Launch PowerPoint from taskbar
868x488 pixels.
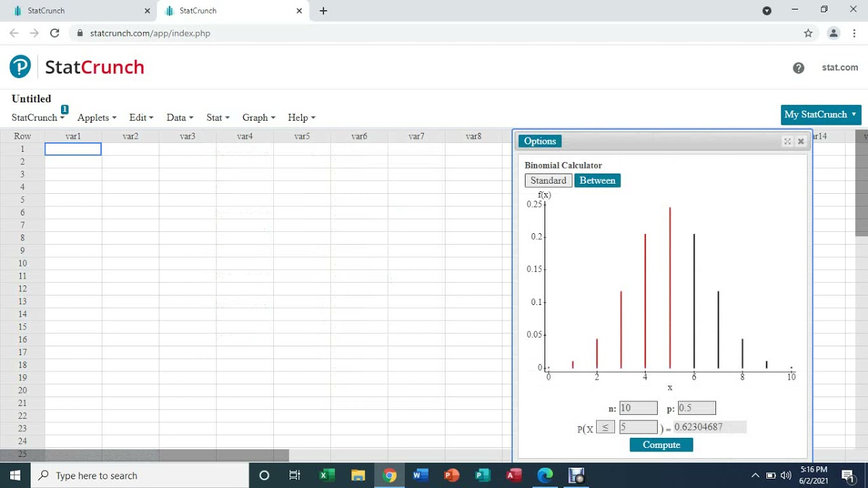[451, 475]
